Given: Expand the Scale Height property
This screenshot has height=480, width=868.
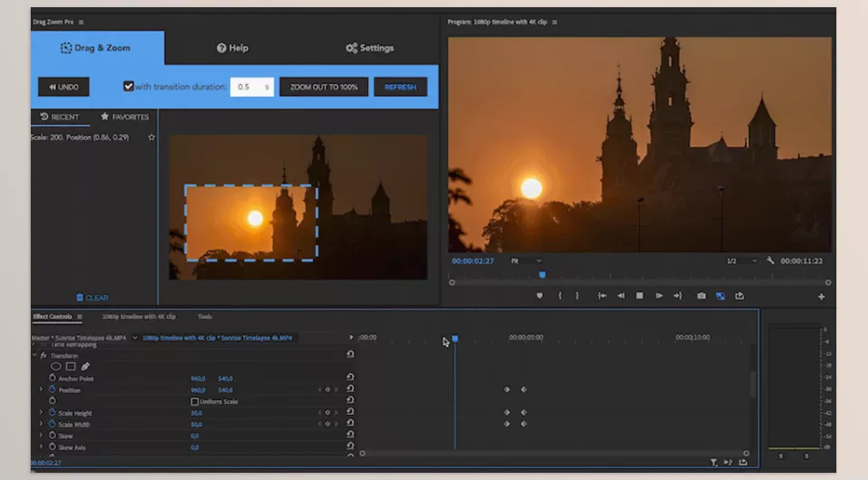Looking at the screenshot, I should 41,412.
